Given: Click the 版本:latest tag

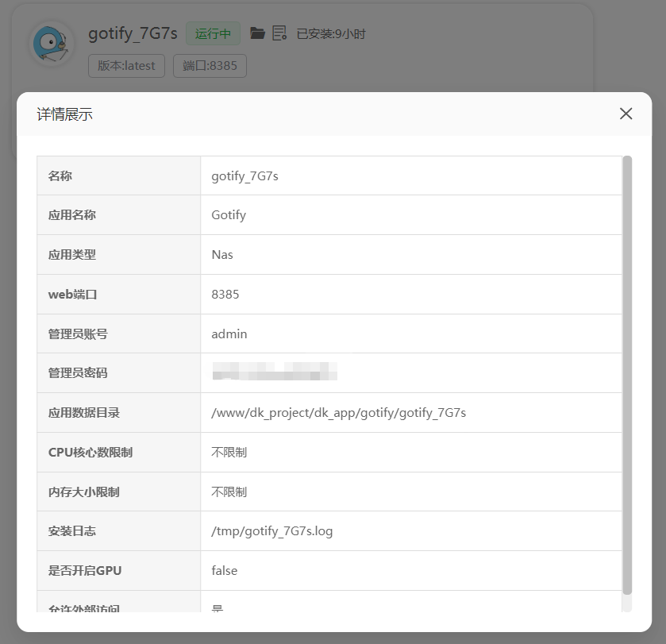Looking at the screenshot, I should click(126, 66).
